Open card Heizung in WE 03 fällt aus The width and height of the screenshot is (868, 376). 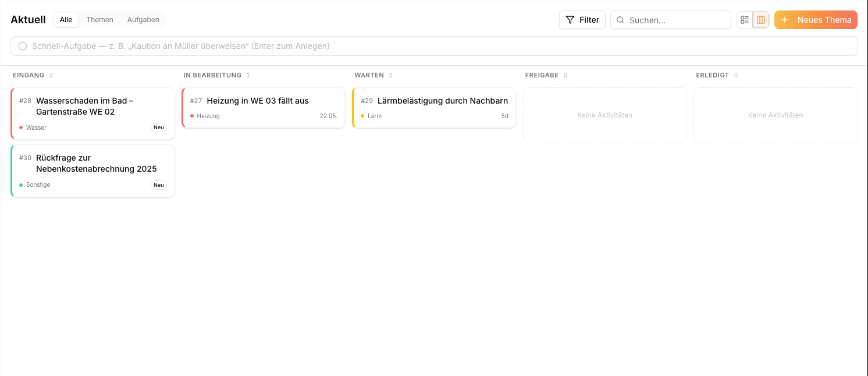pos(264,108)
